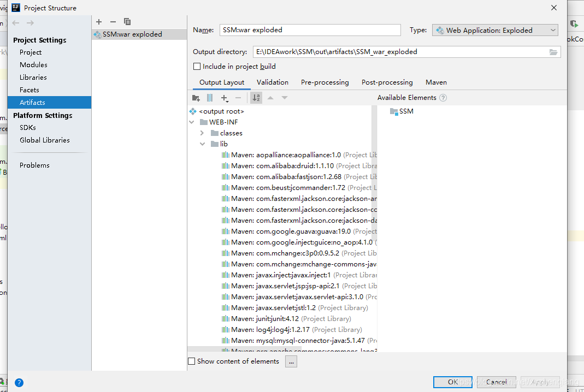Open the Maven tab
Screen dimensions: 584x392
pyautogui.click(x=436, y=82)
